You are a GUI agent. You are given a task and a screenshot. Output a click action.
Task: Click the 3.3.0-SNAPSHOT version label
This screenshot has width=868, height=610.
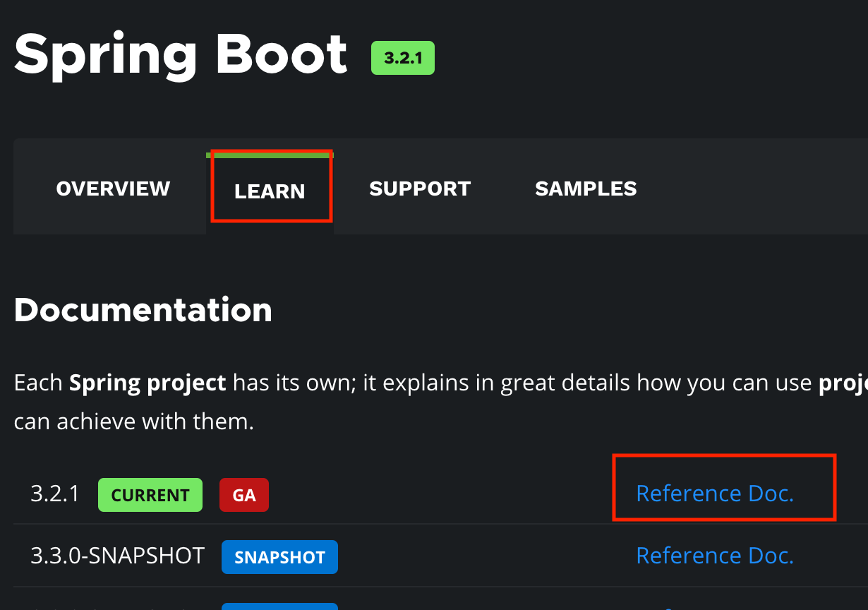pyautogui.click(x=118, y=556)
